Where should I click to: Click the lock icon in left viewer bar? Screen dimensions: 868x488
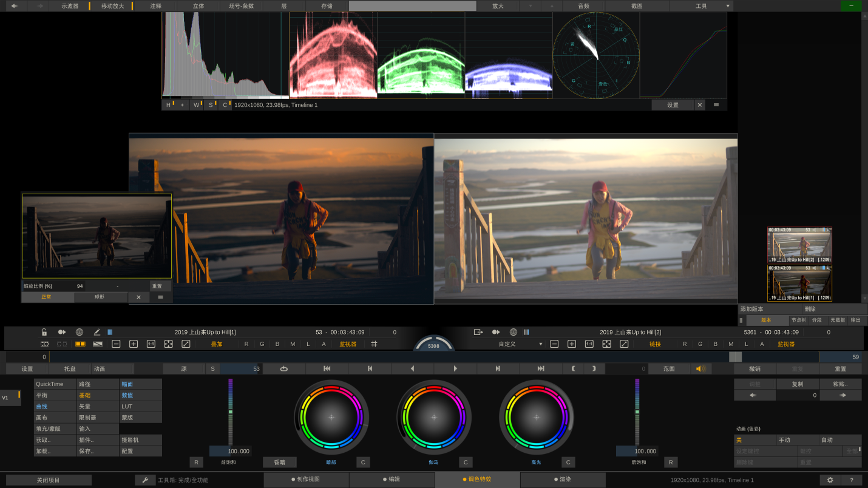click(44, 332)
